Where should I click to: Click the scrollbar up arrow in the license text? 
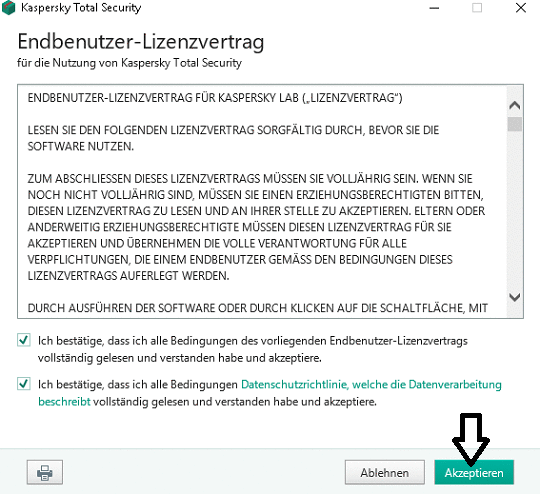(x=515, y=105)
